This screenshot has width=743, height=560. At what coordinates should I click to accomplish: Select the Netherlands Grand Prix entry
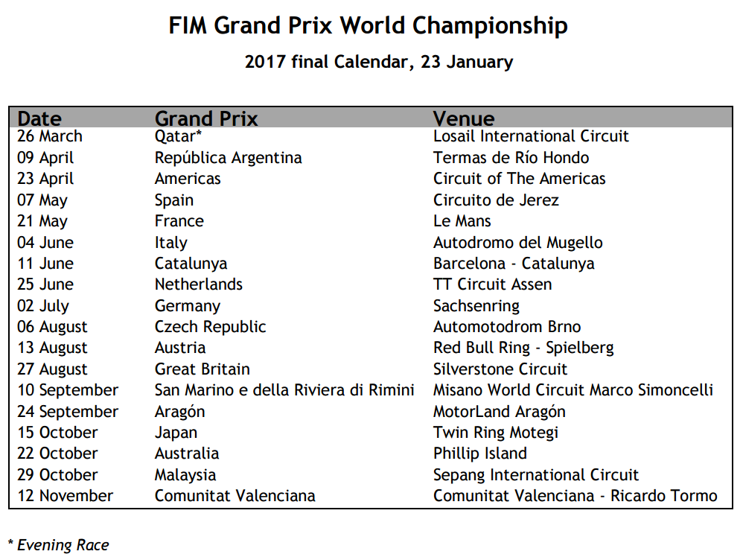[199, 284]
